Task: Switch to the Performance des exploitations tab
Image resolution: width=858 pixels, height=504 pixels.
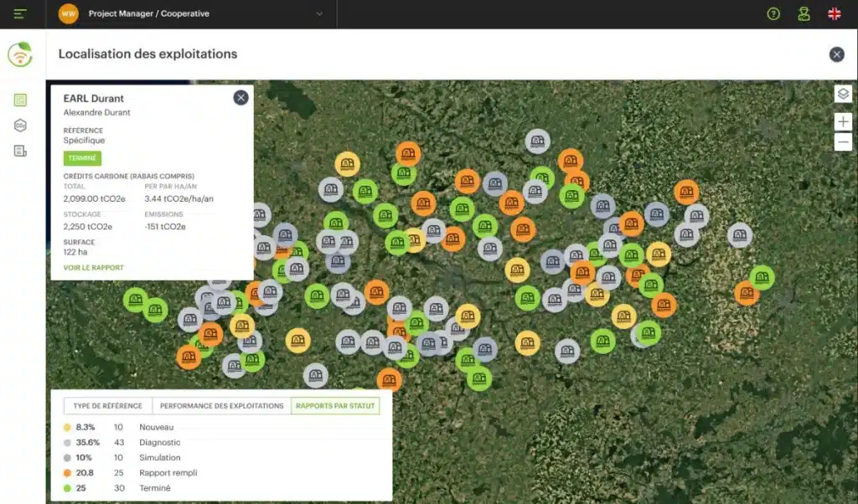Action: (x=222, y=406)
